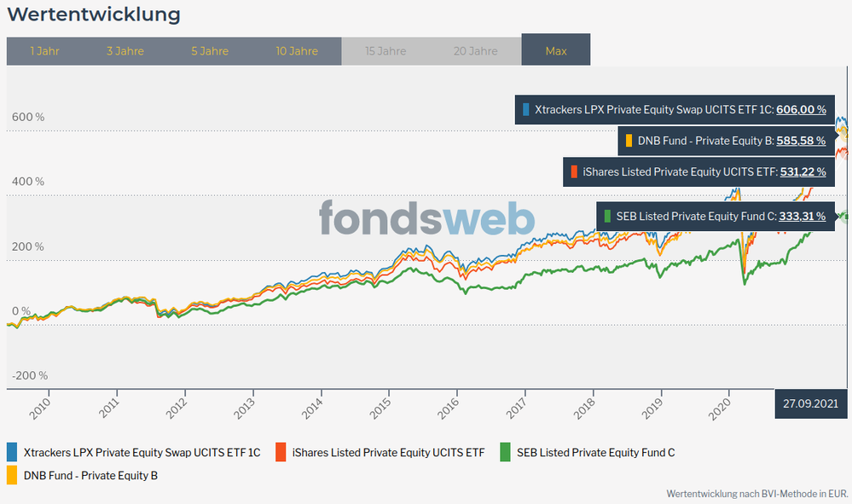Image resolution: width=852 pixels, height=504 pixels.
Task: Switch to the 3 Jahre tab
Action: tap(125, 51)
